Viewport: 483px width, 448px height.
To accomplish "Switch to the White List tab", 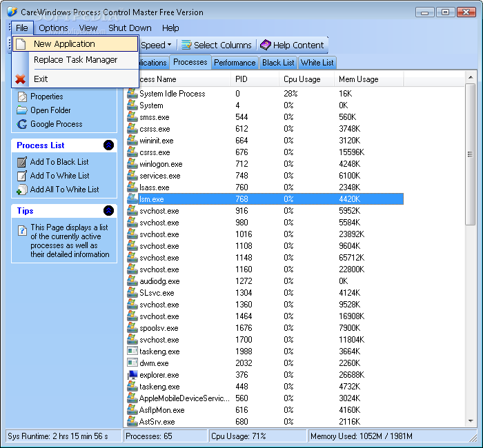I will tap(317, 63).
